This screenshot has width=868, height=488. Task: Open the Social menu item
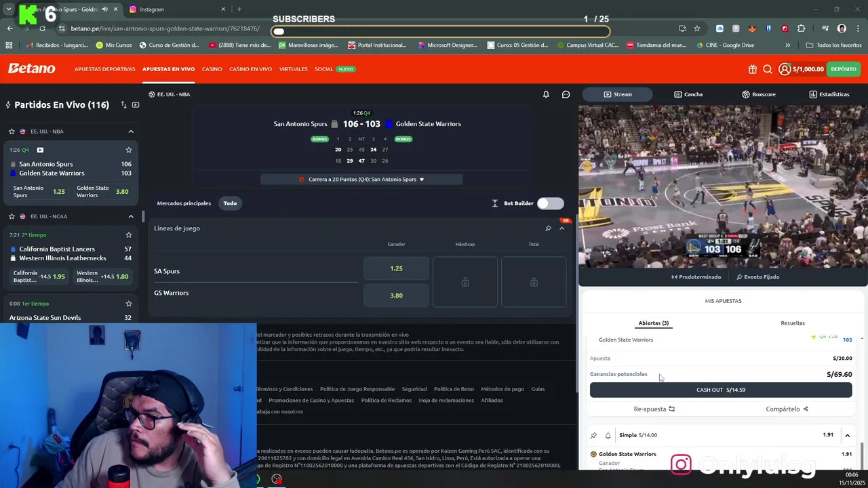click(x=323, y=69)
